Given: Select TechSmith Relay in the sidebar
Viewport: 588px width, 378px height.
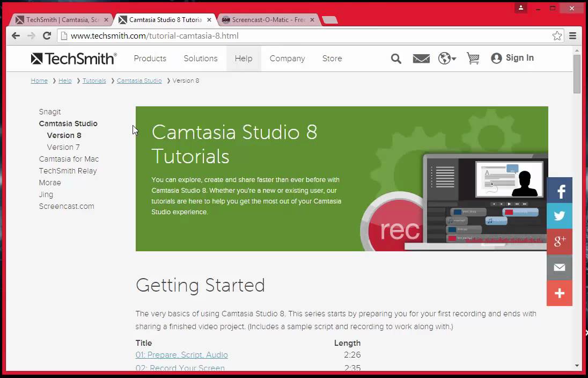Looking at the screenshot, I should pos(68,171).
